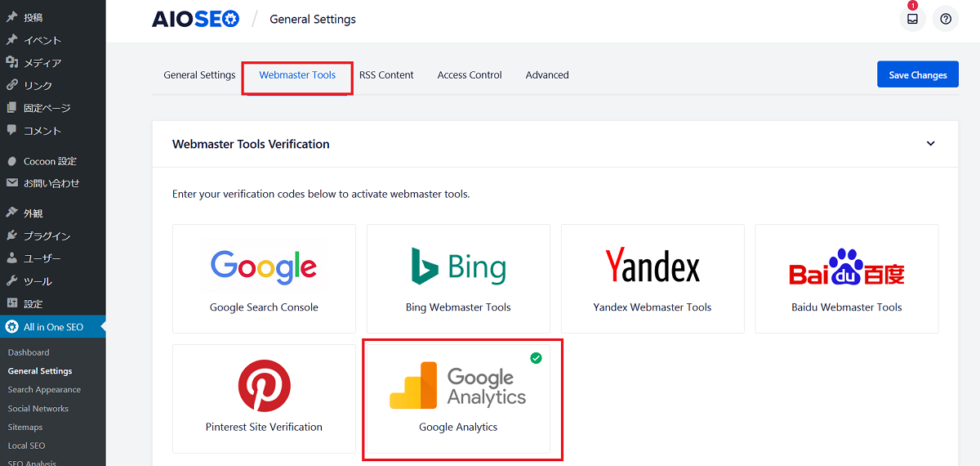Go to Social Networks in sidebar
The width and height of the screenshot is (980, 466).
(38, 409)
